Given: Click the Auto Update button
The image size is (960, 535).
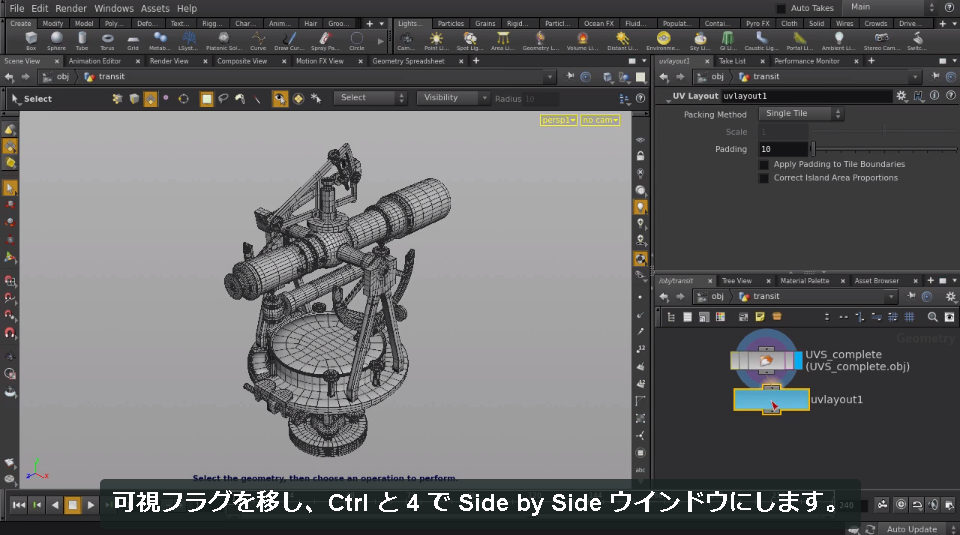Looking at the screenshot, I should [911, 529].
